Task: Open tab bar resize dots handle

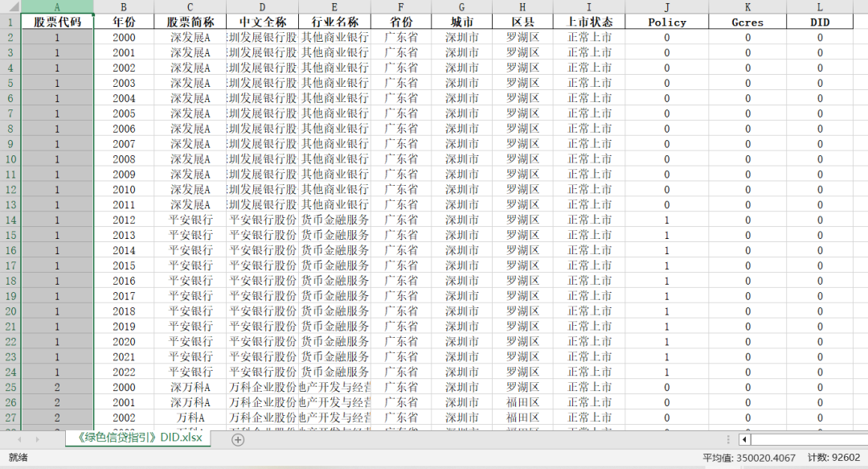Action: 728,439
